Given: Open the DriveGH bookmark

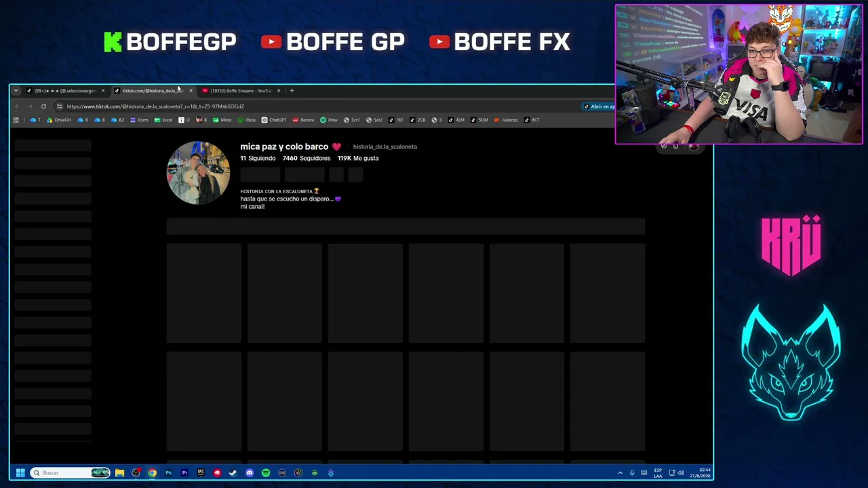Looking at the screenshot, I should click(59, 120).
